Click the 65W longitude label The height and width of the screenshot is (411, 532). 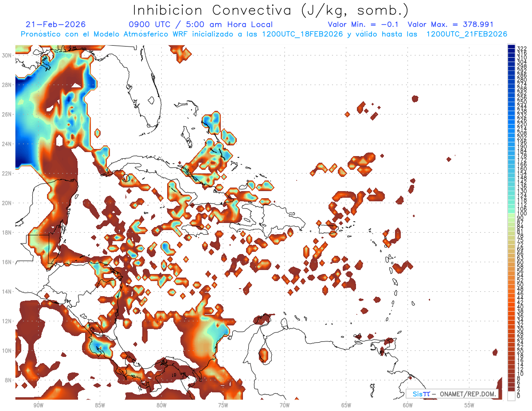(x=346, y=405)
